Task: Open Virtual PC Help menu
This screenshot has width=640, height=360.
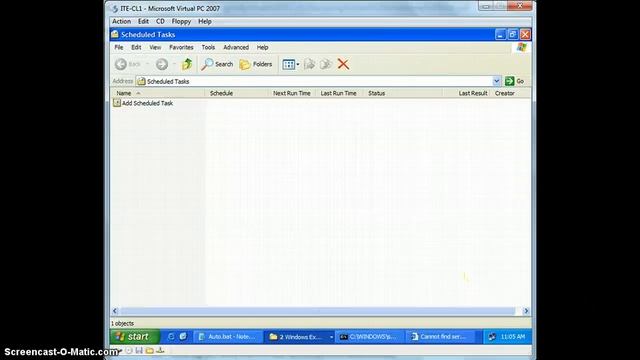Action: coord(204,21)
